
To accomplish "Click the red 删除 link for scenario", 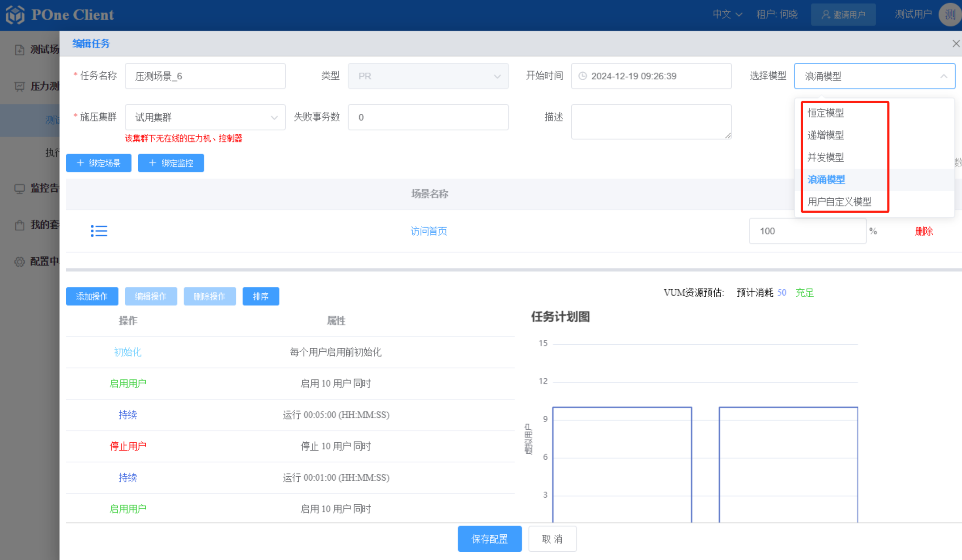I will click(x=924, y=231).
